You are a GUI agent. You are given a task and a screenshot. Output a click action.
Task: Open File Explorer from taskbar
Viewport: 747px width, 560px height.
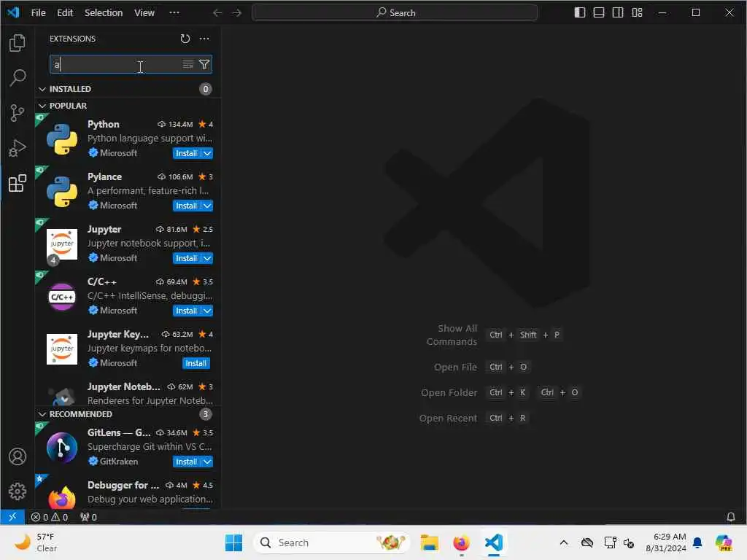(x=429, y=542)
